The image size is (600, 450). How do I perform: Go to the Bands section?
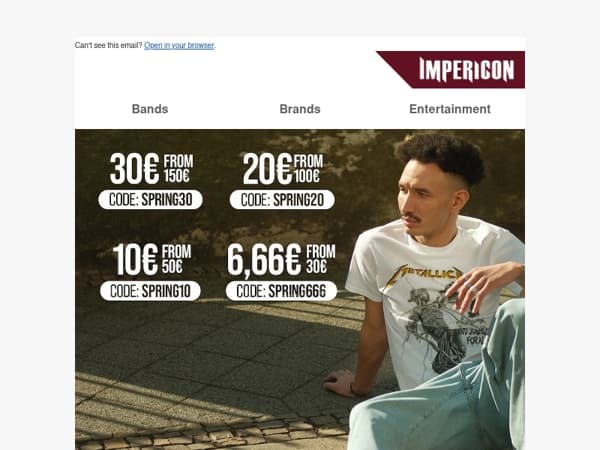[x=150, y=109]
